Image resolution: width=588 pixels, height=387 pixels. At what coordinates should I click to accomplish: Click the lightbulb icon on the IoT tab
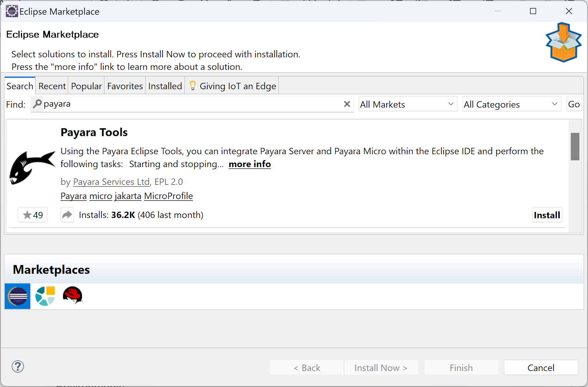click(x=193, y=86)
